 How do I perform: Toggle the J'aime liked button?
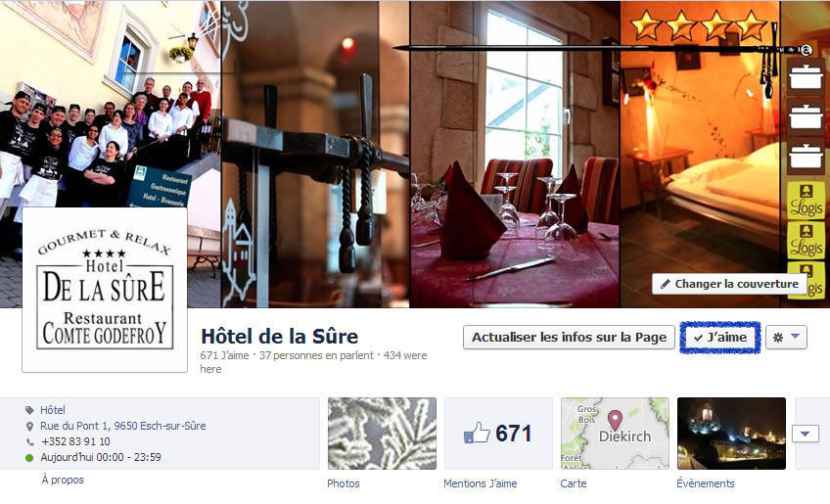[720, 338]
